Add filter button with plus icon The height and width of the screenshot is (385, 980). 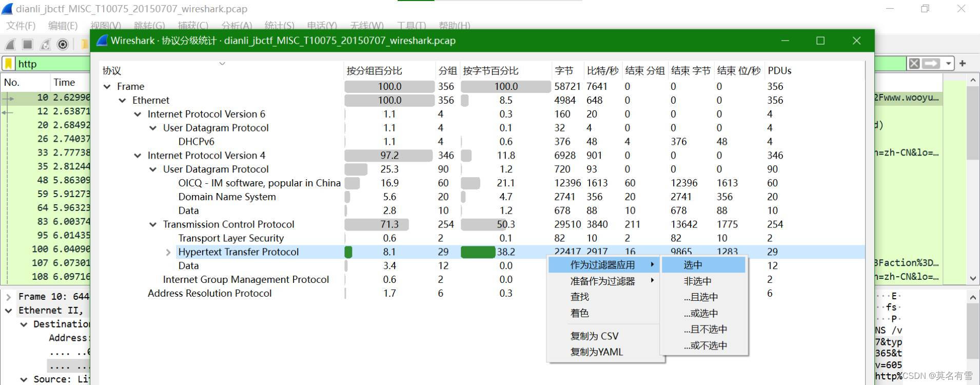pos(963,63)
